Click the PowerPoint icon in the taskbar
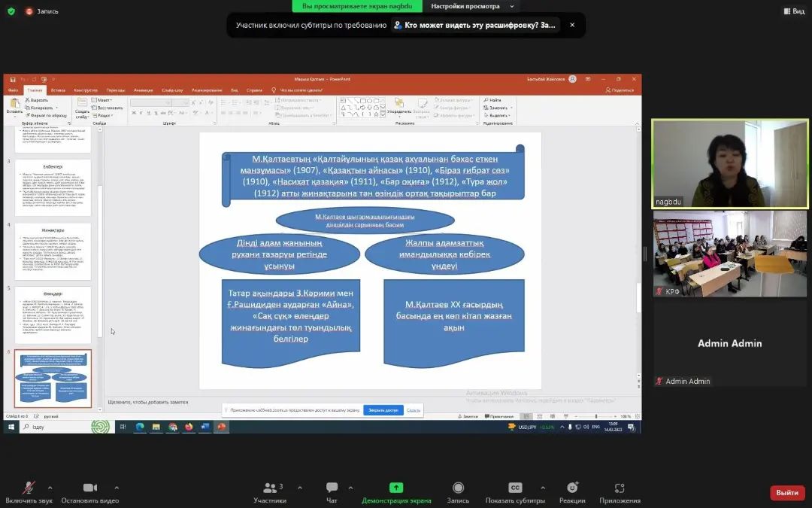Viewport: 812px width, 508px height. click(221, 427)
